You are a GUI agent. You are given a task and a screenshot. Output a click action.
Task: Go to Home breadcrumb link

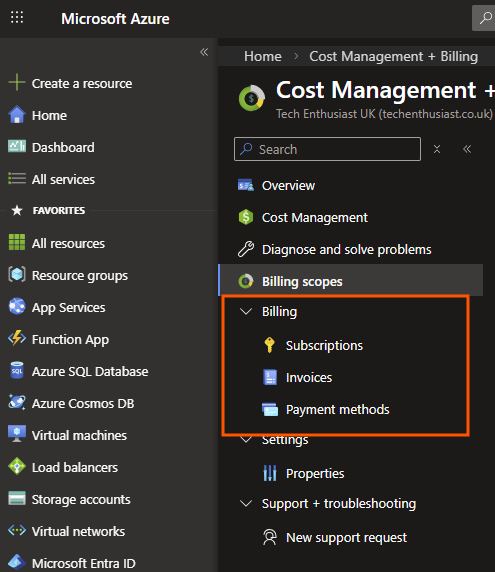tap(263, 56)
